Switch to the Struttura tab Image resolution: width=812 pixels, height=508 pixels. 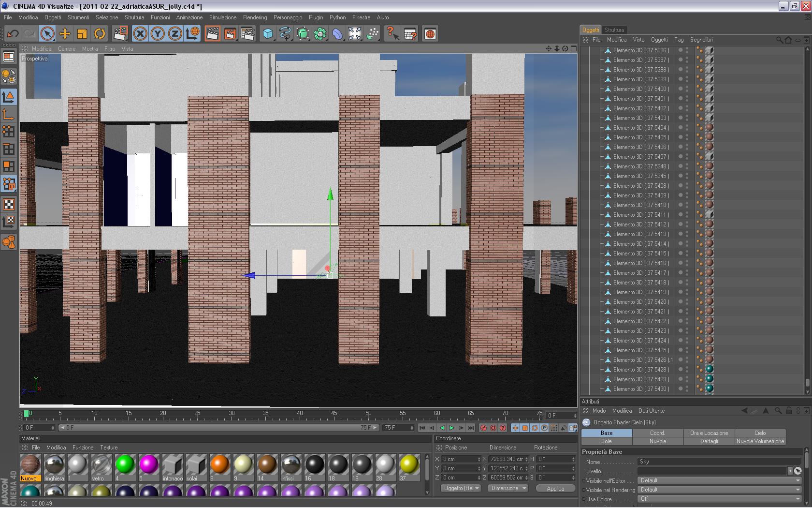click(614, 30)
